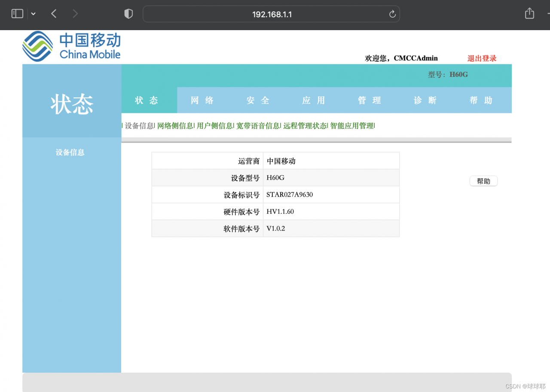The width and height of the screenshot is (550, 392).
Task: Open the 宽带语音信息 sub-menu link
Action: pyautogui.click(x=258, y=126)
